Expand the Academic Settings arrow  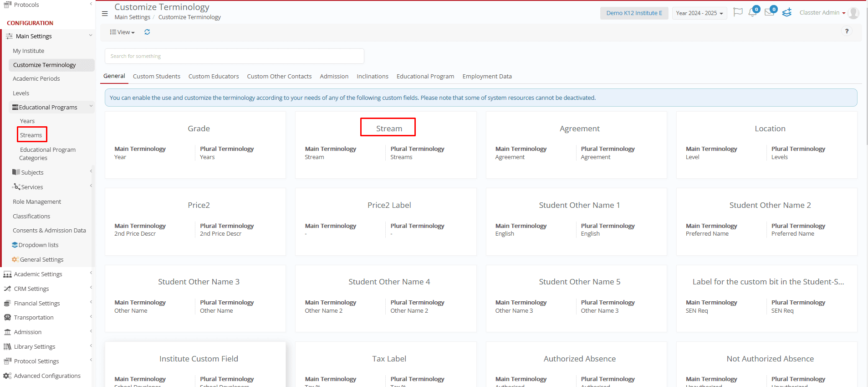click(x=91, y=273)
